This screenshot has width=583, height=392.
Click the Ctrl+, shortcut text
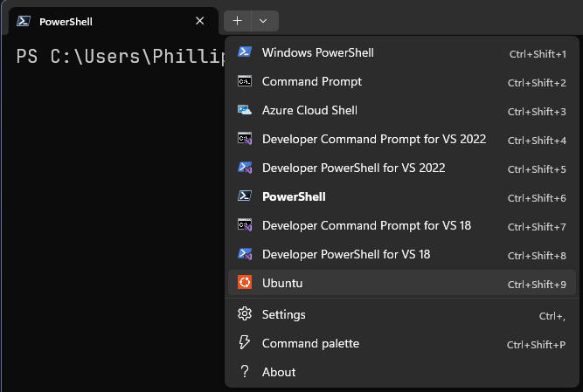coord(552,316)
